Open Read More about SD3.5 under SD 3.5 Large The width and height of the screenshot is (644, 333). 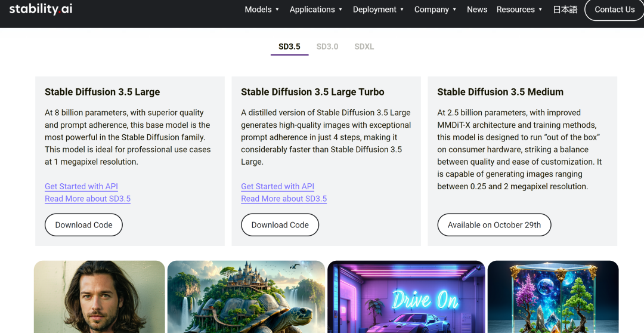click(x=88, y=199)
